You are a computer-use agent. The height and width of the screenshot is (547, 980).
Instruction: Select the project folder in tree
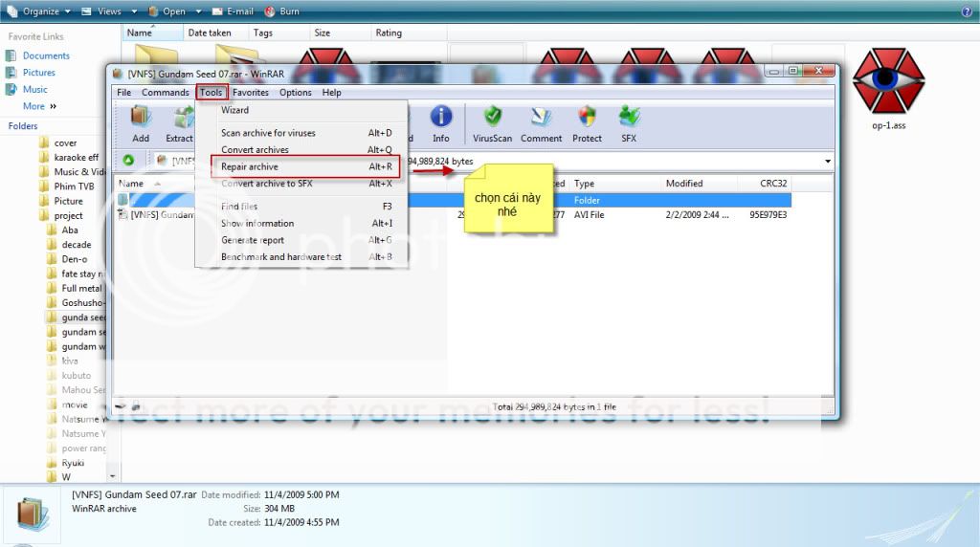[68, 215]
